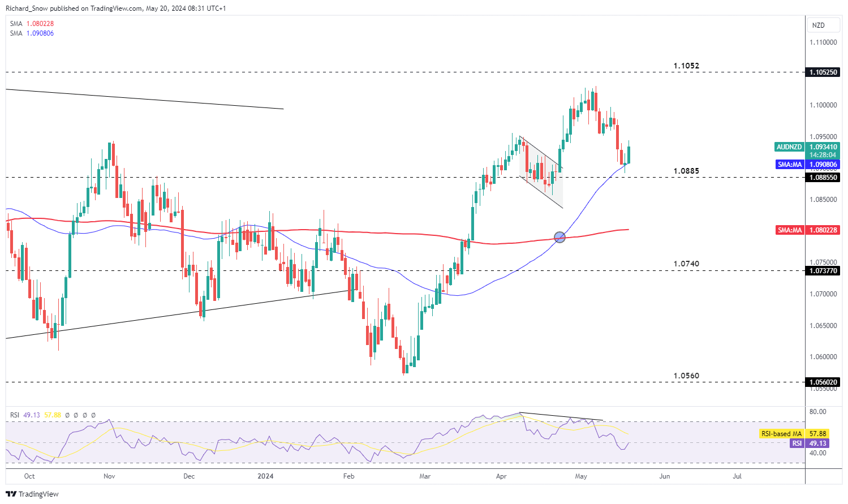This screenshot has height=504, width=848.
Task: Click the 1.065000 price scale label
Action: (823, 326)
